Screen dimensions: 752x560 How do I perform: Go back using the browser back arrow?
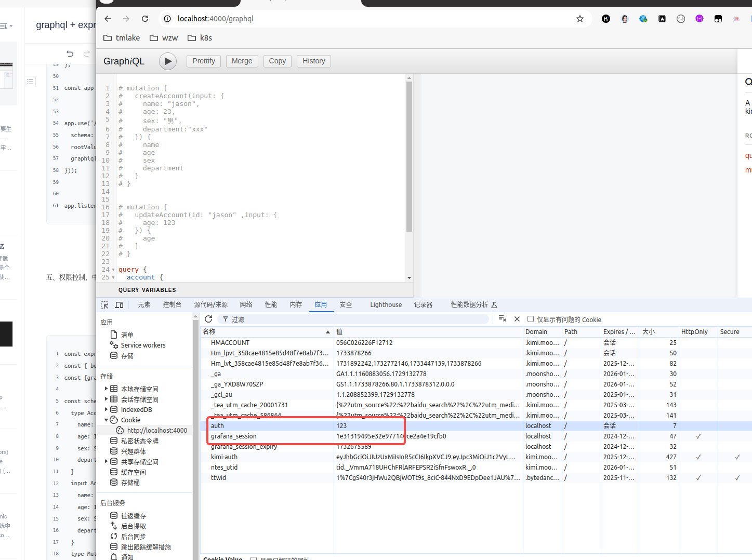click(108, 19)
